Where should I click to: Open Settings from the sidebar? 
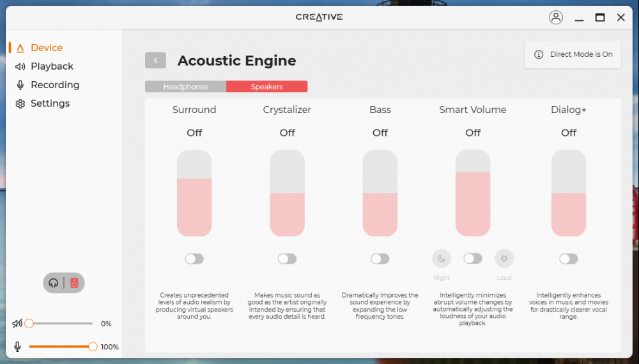(x=50, y=103)
